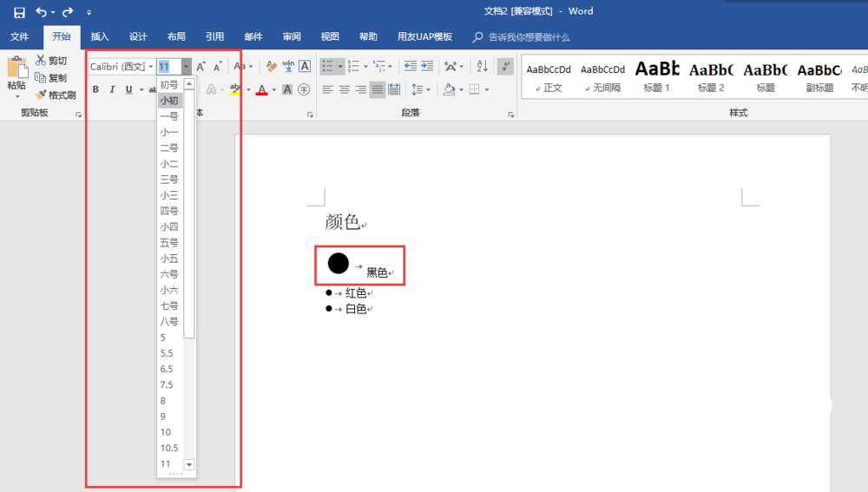This screenshot has height=492, width=868.
Task: Toggle italic formatting button
Action: (112, 89)
